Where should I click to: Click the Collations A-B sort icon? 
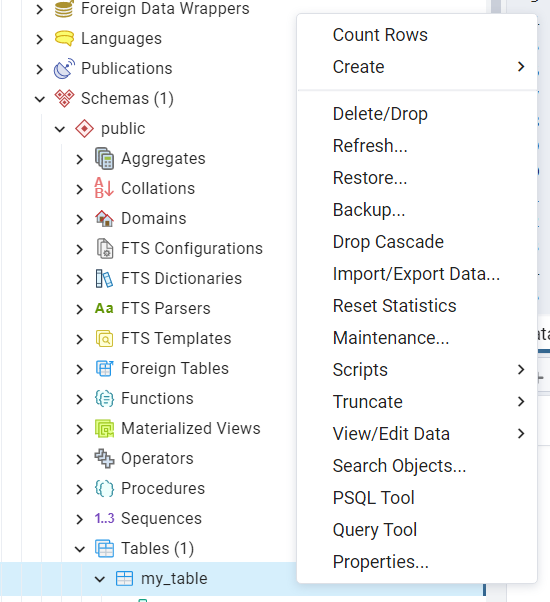(104, 188)
